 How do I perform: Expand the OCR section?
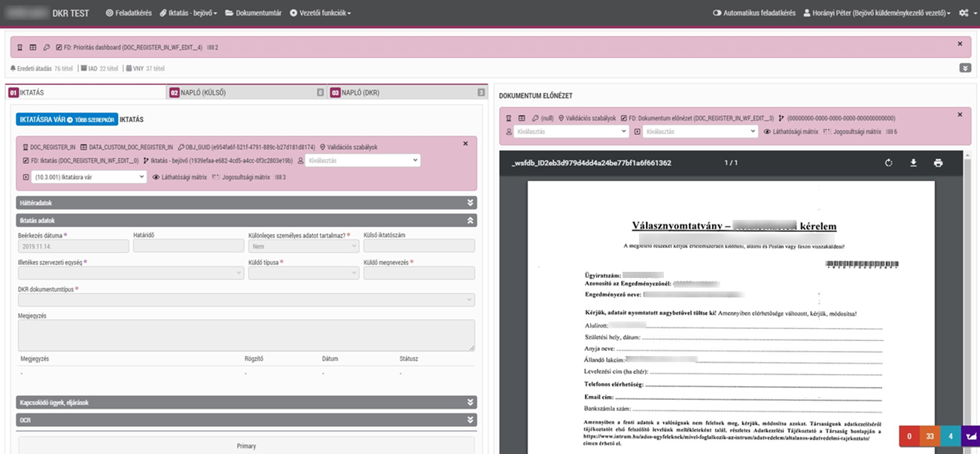246,419
